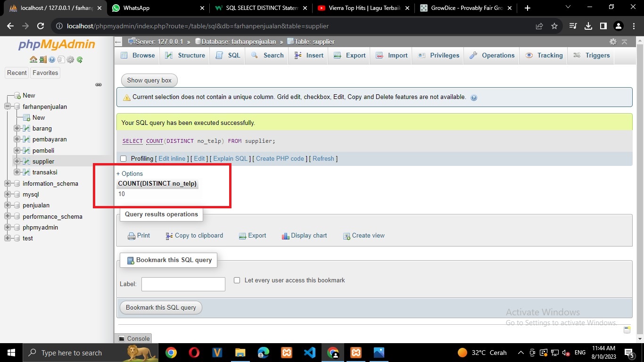This screenshot has width=644, height=362.
Task: Switch to the Browse tab
Action: pos(138,55)
